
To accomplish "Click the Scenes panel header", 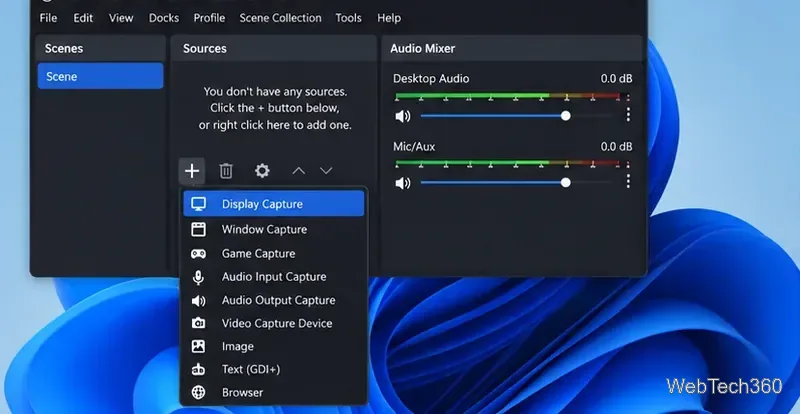I will point(101,48).
